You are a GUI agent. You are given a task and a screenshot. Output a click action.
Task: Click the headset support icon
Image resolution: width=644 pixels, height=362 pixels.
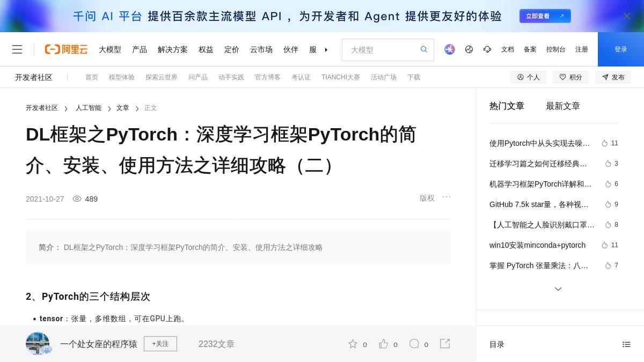point(487,49)
